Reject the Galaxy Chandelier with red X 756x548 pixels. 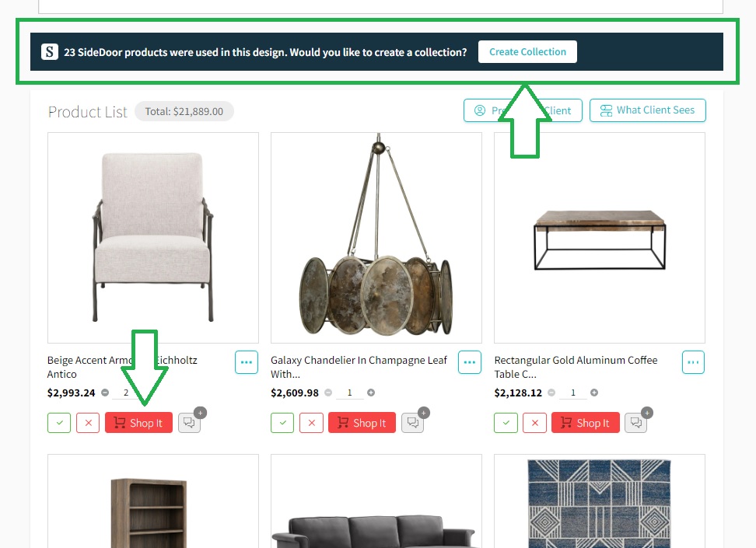coord(311,423)
